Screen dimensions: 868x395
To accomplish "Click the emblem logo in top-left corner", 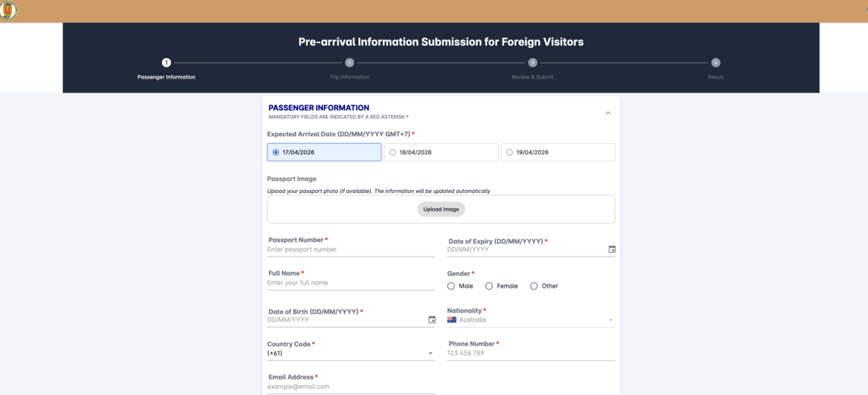I will [x=9, y=11].
